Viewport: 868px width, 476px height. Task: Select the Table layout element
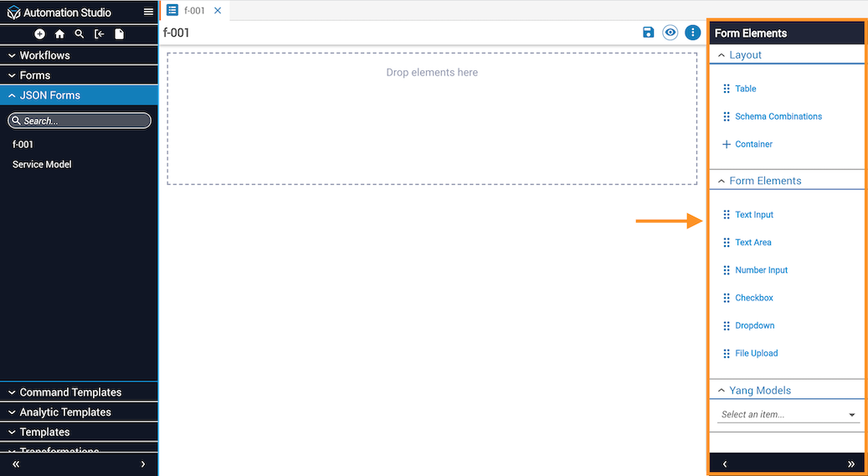(745, 89)
